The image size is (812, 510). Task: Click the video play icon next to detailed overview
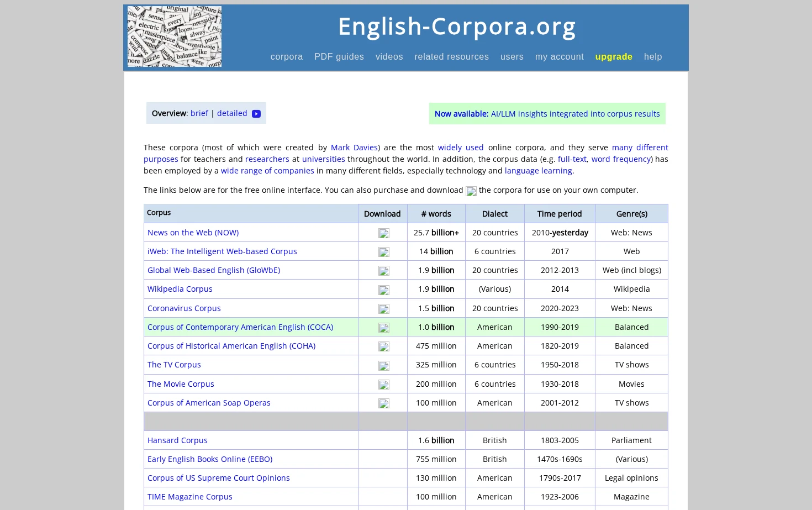coord(256,114)
